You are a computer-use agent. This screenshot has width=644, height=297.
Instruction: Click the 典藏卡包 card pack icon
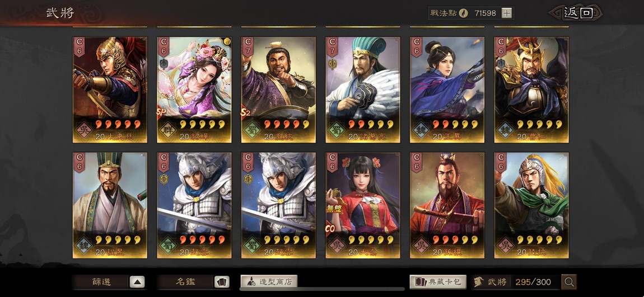pos(420,282)
